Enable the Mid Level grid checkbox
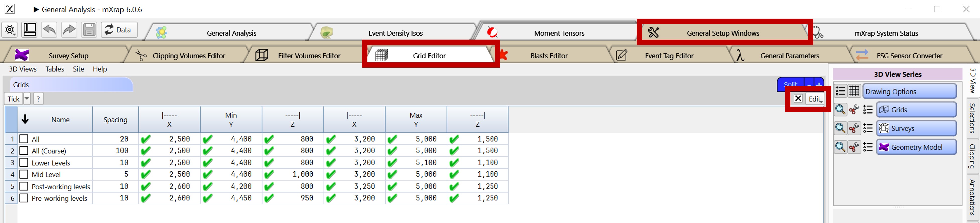 tap(24, 174)
